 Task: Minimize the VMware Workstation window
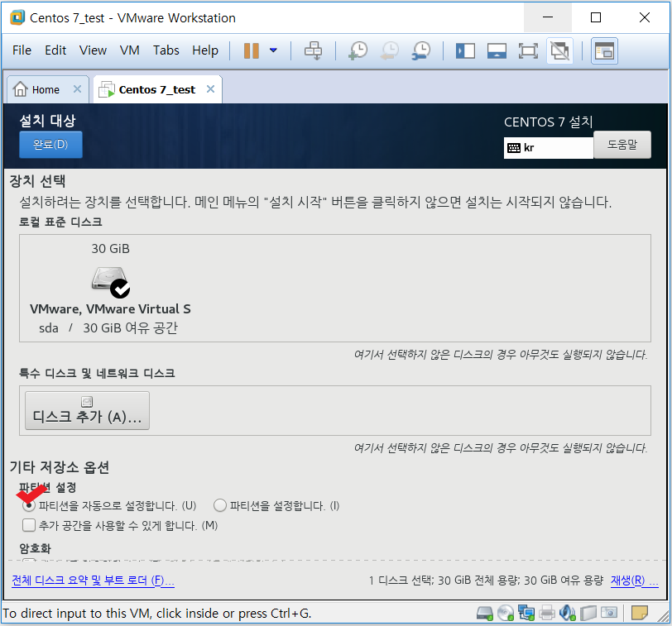click(548, 17)
